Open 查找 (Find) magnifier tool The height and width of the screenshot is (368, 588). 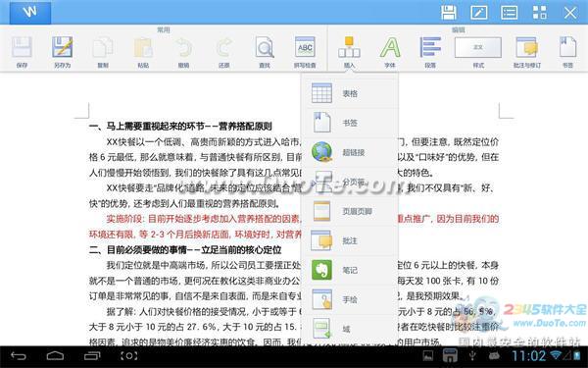click(x=265, y=52)
